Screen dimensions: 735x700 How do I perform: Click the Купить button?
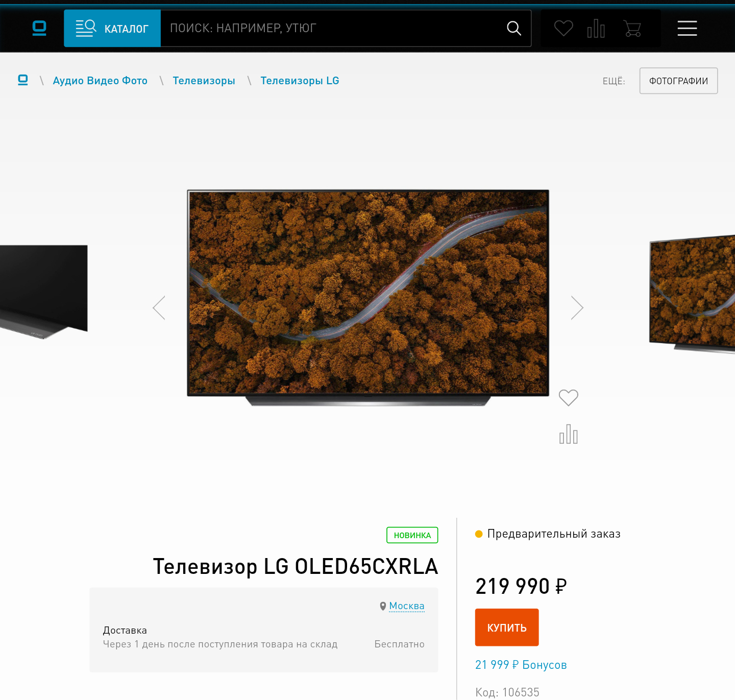pyautogui.click(x=507, y=627)
